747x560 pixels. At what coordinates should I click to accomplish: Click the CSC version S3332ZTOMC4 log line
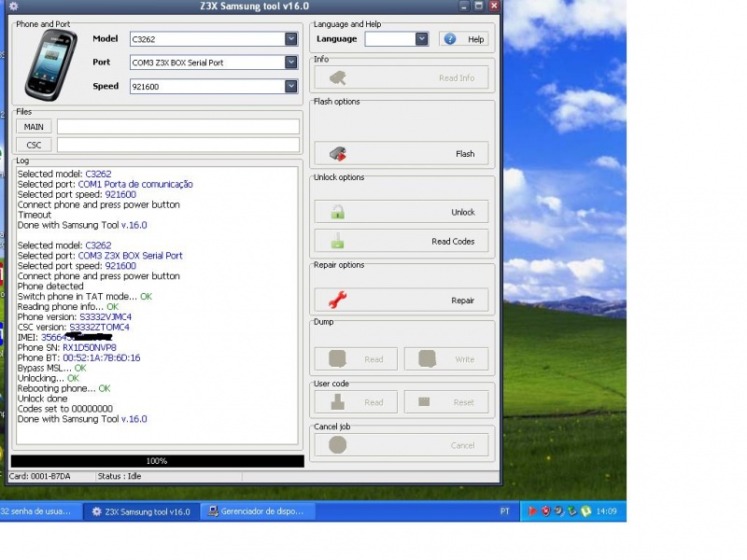click(x=74, y=328)
